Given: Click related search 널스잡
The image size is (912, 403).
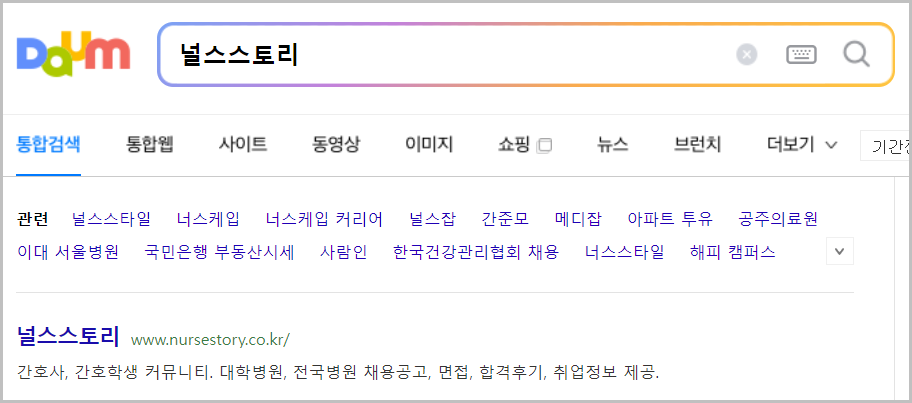Looking at the screenshot, I should pyautogui.click(x=432, y=219).
